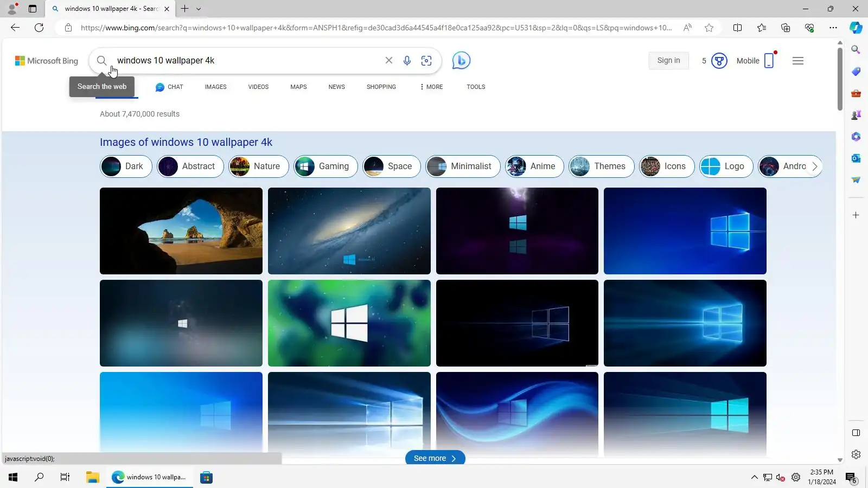The width and height of the screenshot is (868, 488).
Task: Open the gear settings at the bottom of the sidebar
Action: pos(856,454)
